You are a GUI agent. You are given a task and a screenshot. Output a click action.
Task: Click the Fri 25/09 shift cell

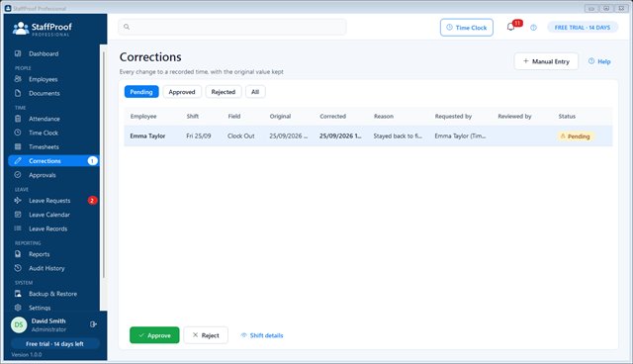199,136
